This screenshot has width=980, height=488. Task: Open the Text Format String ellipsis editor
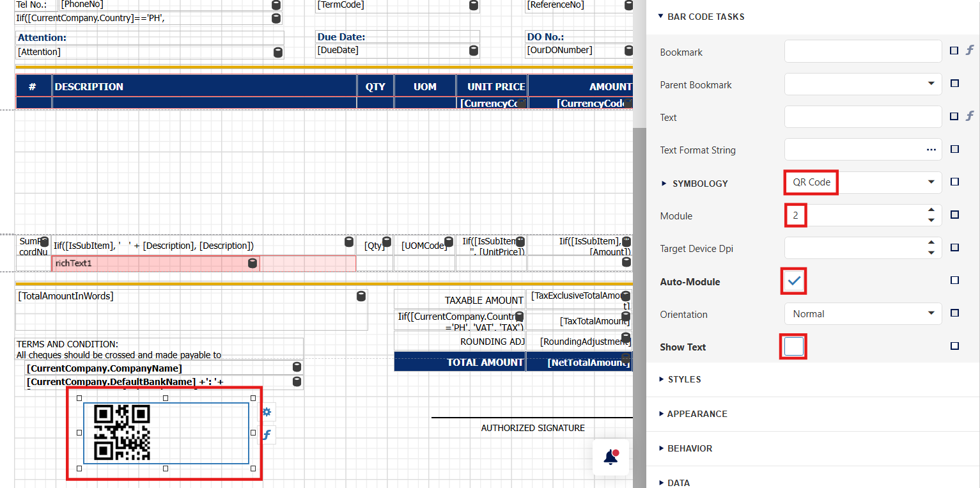point(931,150)
